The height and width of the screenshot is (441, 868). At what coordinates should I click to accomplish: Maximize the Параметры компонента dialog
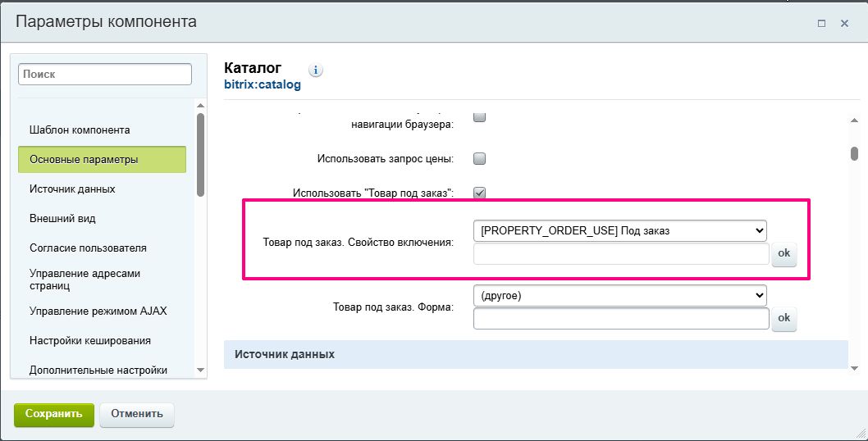pos(821,24)
